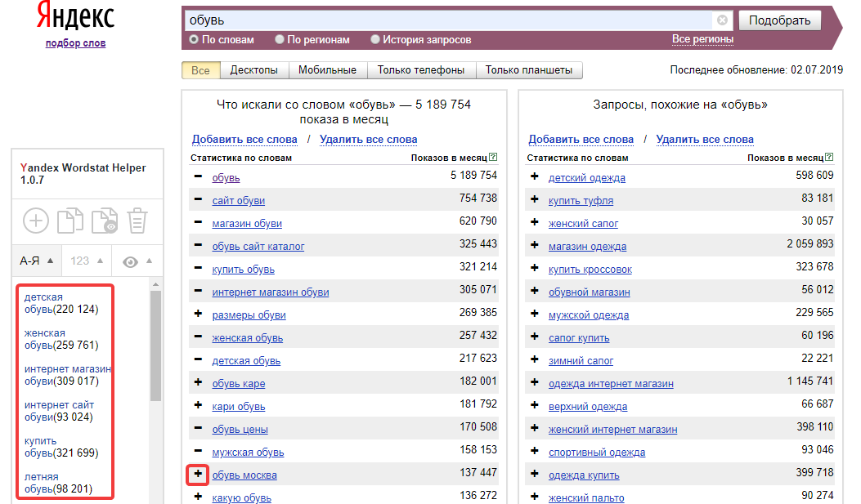Image resolution: width=861 pixels, height=504 pixels.
Task: Add 'магазин одежда' with the plus icon
Action: (x=534, y=245)
